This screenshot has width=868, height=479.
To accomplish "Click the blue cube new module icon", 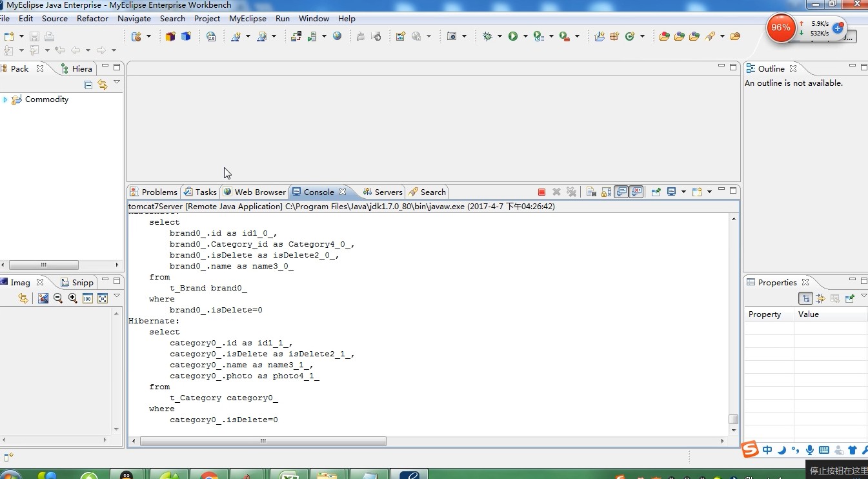I will click(186, 36).
